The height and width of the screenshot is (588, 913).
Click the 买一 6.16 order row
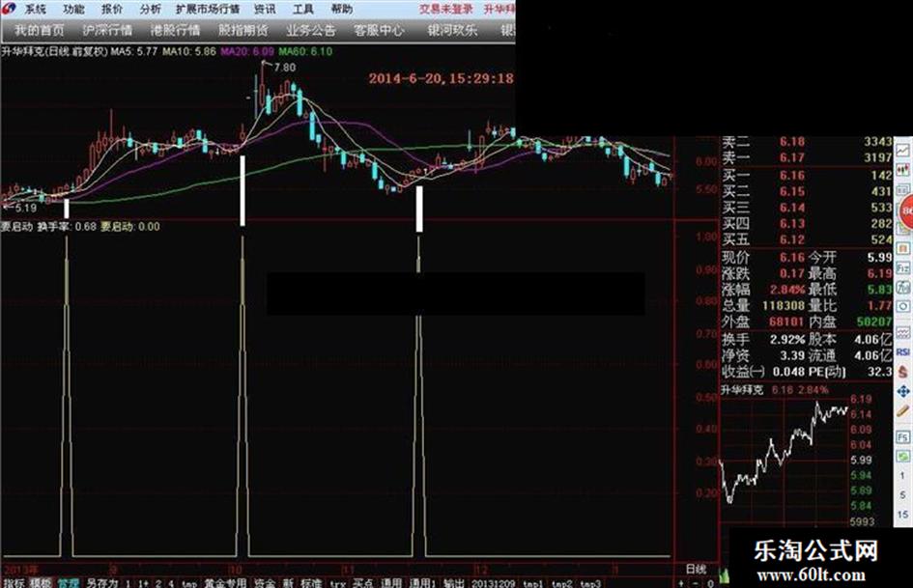tap(807, 175)
